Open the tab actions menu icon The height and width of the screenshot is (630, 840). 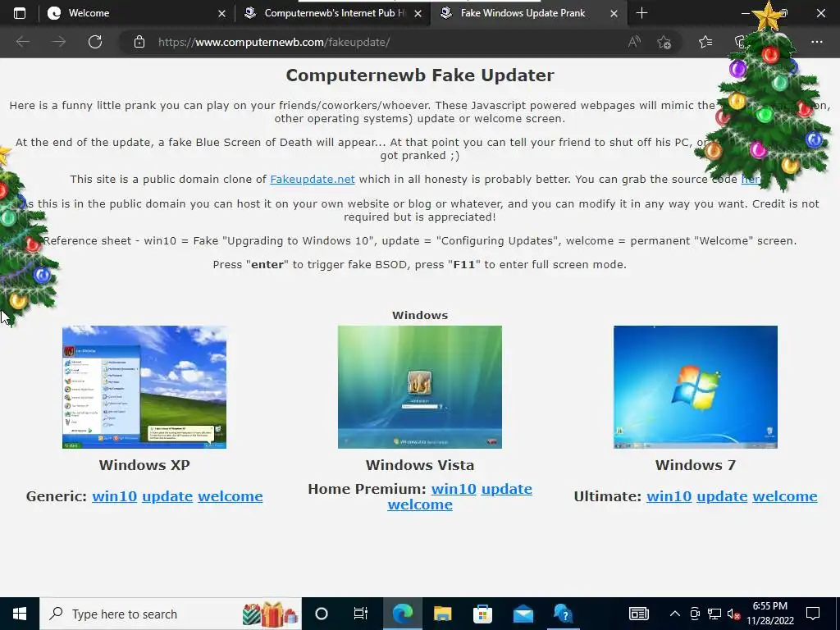[x=20, y=13]
